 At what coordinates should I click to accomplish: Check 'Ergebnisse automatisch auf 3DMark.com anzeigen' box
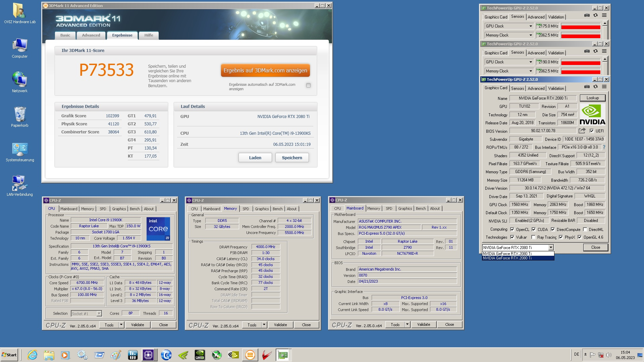[308, 85]
